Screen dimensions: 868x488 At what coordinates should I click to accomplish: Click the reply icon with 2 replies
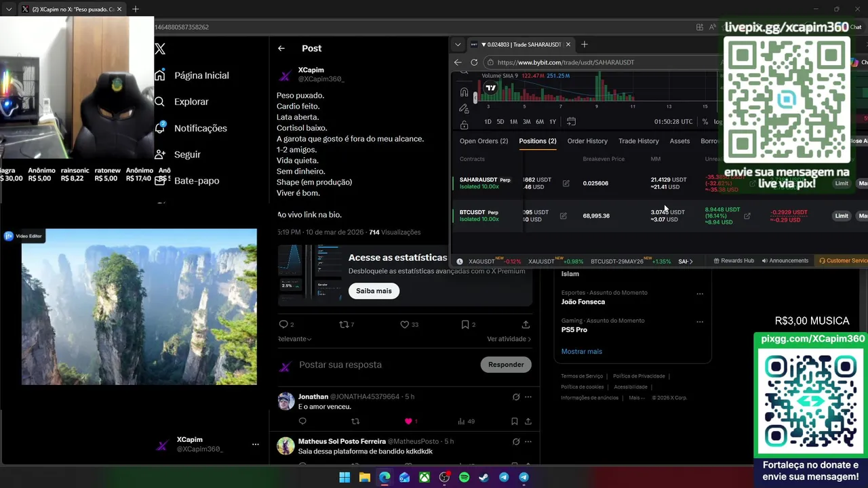click(283, 325)
